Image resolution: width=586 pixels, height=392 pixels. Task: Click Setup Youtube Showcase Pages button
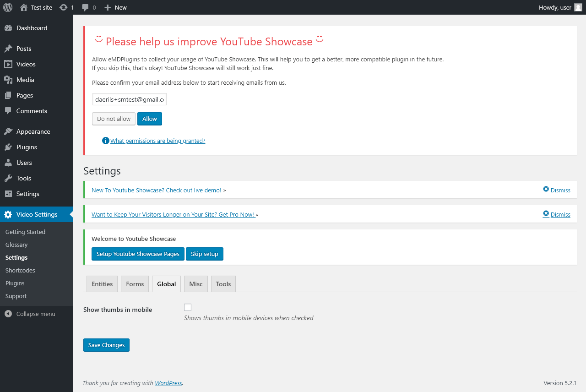pyautogui.click(x=138, y=254)
